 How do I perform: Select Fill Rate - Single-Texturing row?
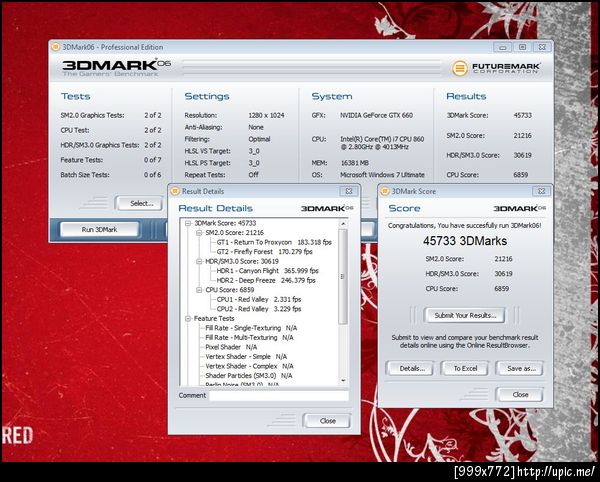(x=251, y=328)
